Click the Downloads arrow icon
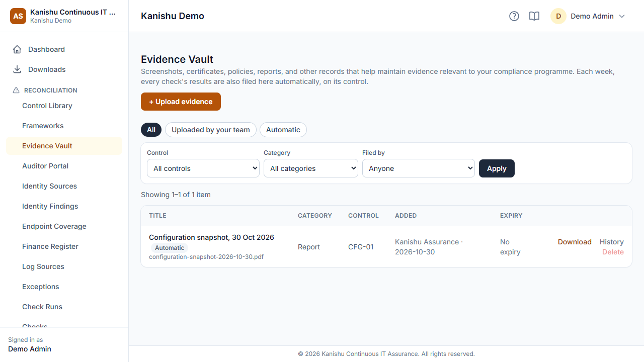The width and height of the screenshot is (644, 362). tap(17, 69)
